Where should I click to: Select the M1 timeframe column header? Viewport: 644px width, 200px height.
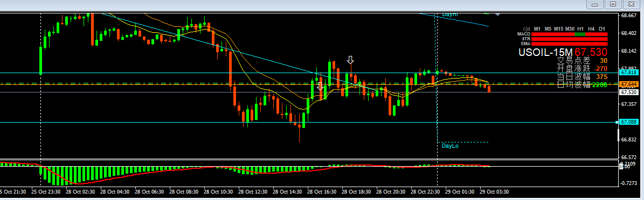537,28
